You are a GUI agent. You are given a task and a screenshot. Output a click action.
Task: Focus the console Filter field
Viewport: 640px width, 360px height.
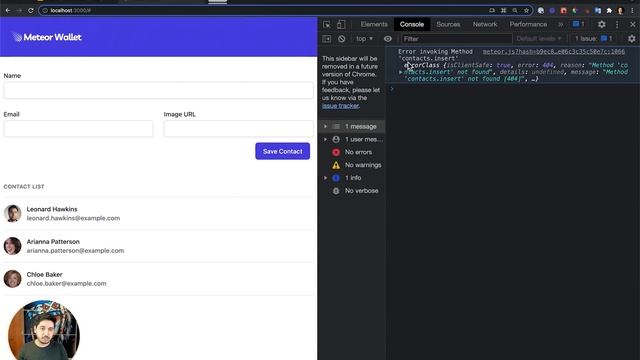click(456, 39)
